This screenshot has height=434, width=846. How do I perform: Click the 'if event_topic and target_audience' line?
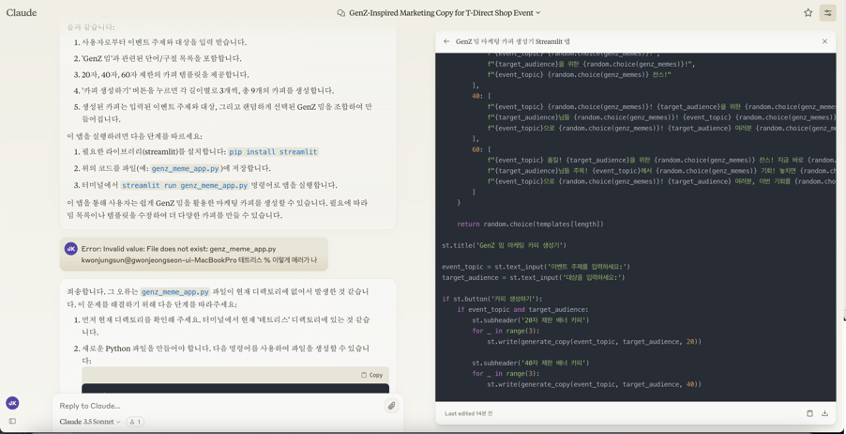(523, 309)
